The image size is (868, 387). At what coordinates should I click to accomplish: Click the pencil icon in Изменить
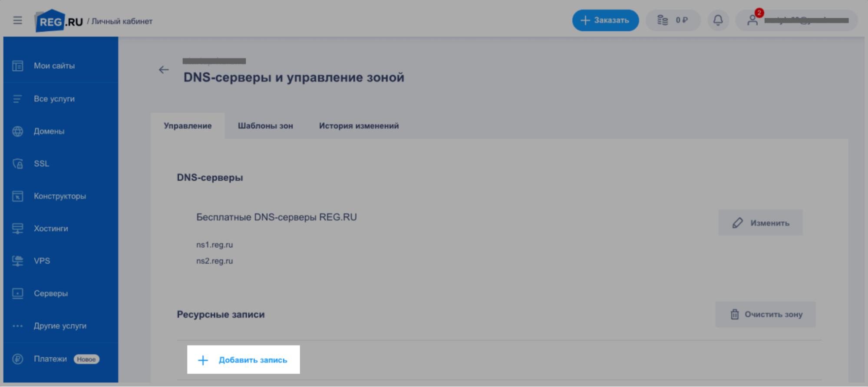point(738,223)
